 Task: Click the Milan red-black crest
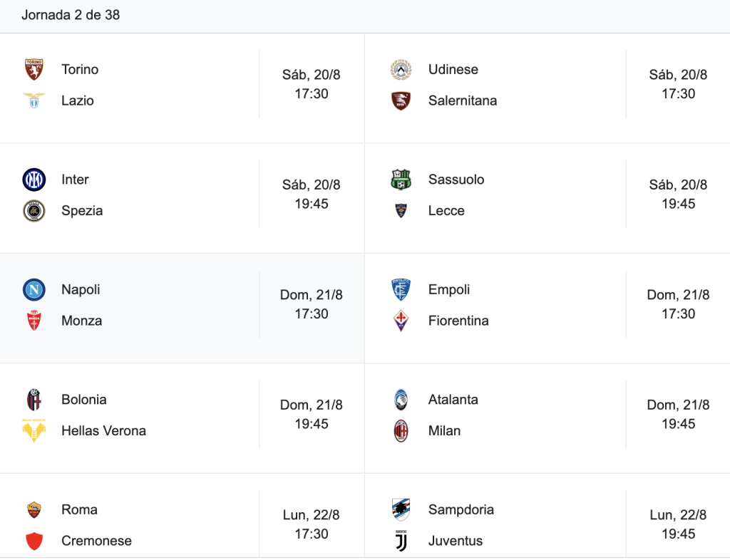pos(401,431)
